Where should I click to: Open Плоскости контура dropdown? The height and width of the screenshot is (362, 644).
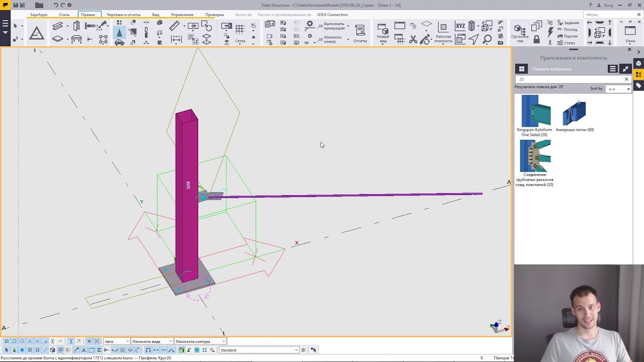point(200,341)
